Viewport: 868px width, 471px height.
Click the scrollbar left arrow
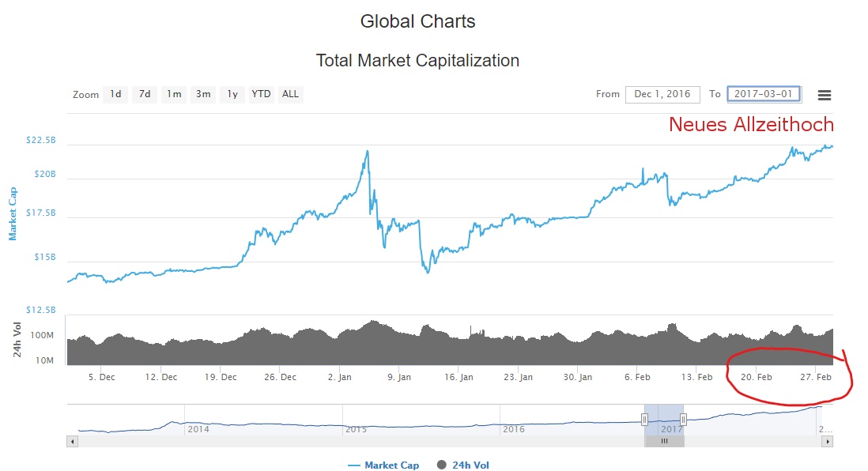pyautogui.click(x=73, y=442)
